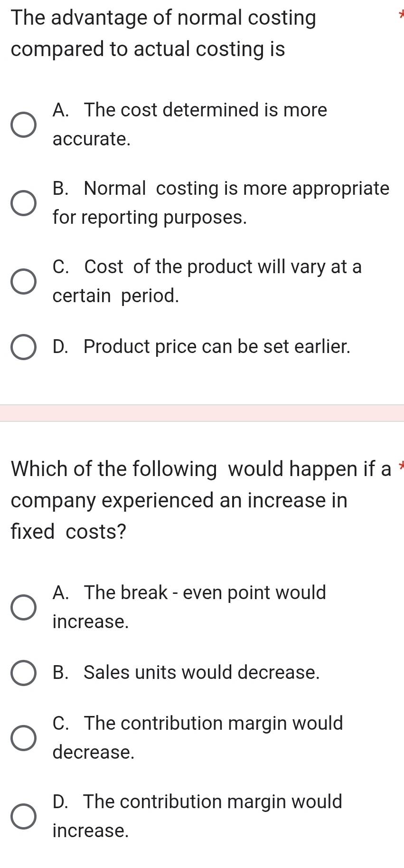Screen dimensions: 404x868
Task: Click label text 'Normal costing is more appropriate'
Action: pos(237,189)
